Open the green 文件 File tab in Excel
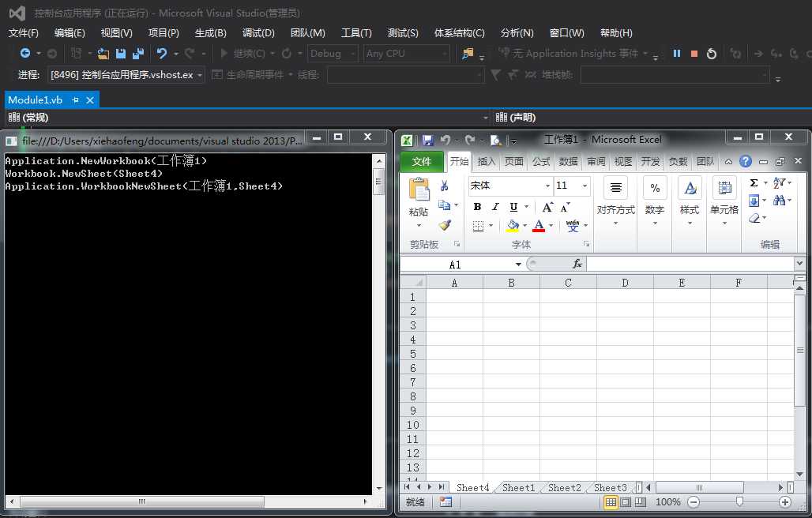 [x=422, y=161]
